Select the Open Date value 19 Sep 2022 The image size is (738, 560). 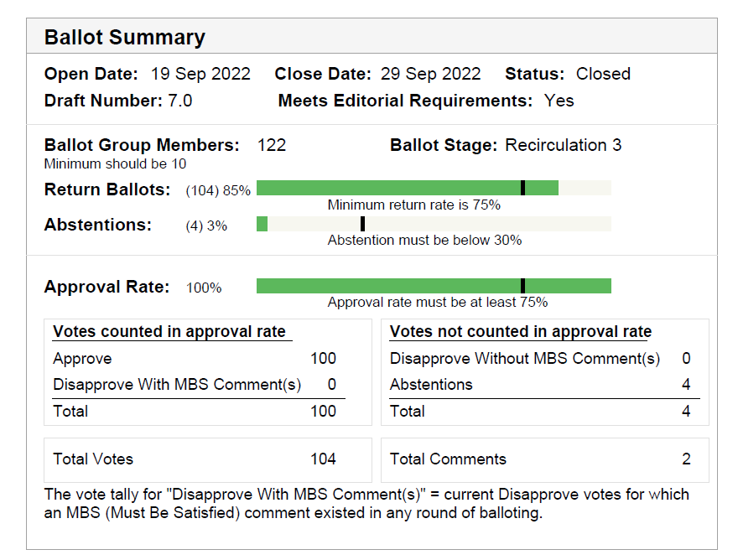tap(200, 74)
